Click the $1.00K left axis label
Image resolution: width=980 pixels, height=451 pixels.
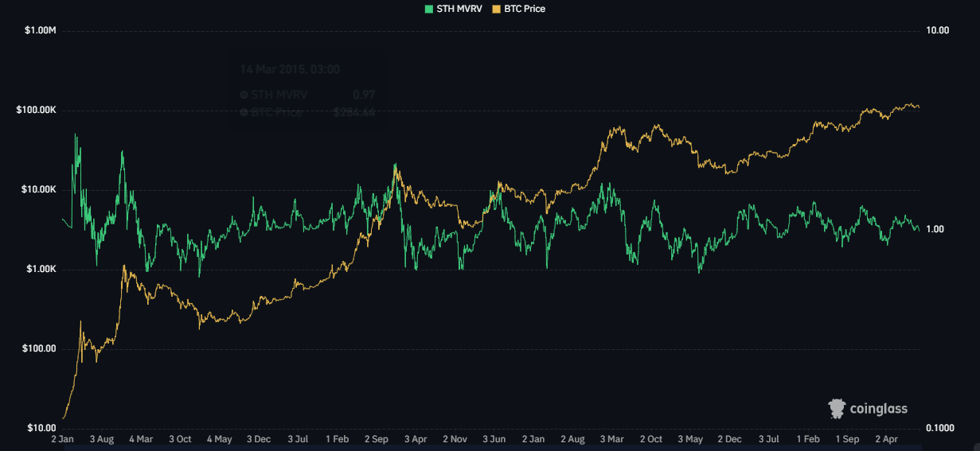pos(41,270)
